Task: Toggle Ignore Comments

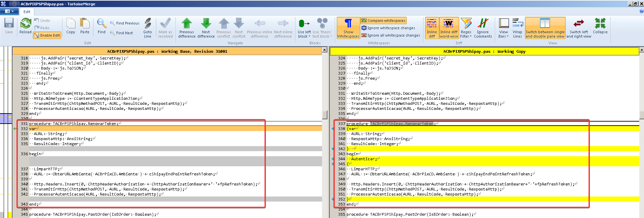Action: [483, 28]
